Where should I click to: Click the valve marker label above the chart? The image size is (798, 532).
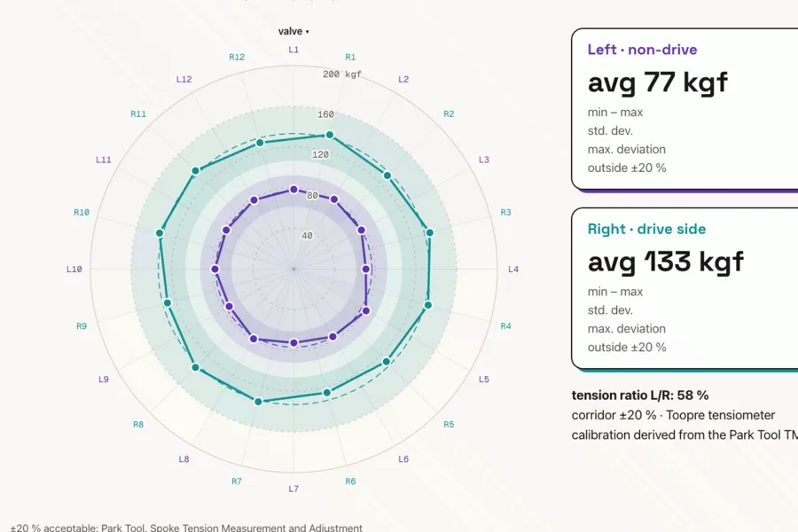(x=293, y=31)
